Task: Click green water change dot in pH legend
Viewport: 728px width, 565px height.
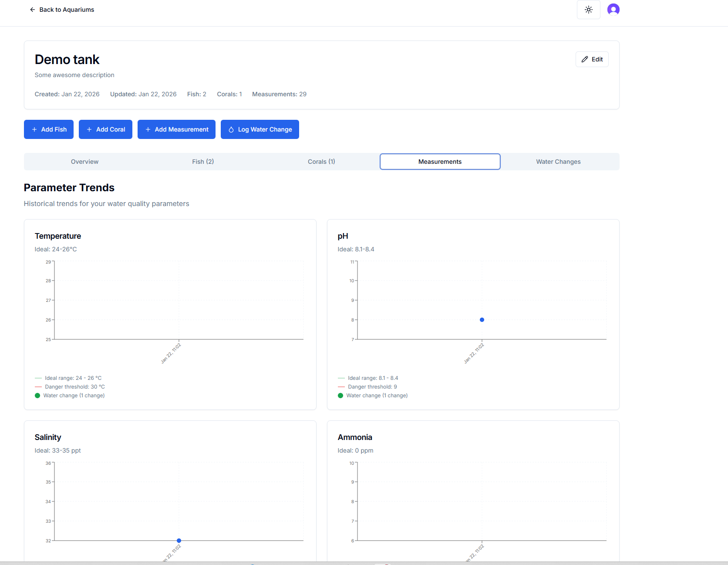Action: [x=340, y=396]
